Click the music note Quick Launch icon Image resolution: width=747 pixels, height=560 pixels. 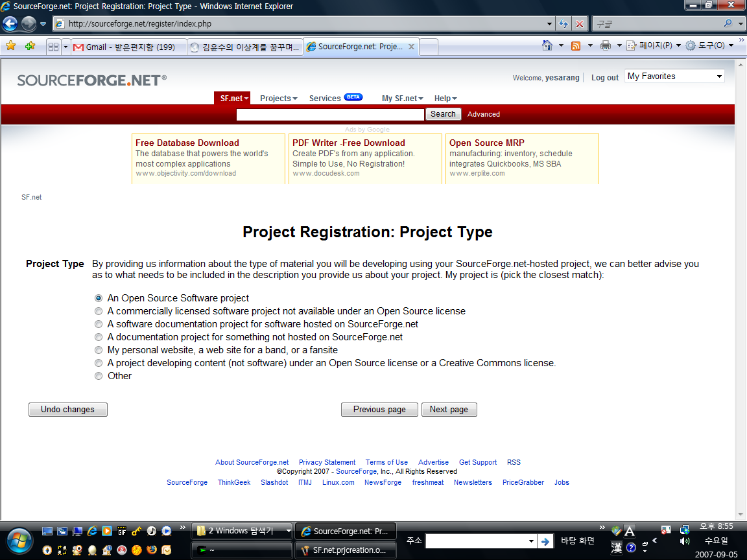152,531
